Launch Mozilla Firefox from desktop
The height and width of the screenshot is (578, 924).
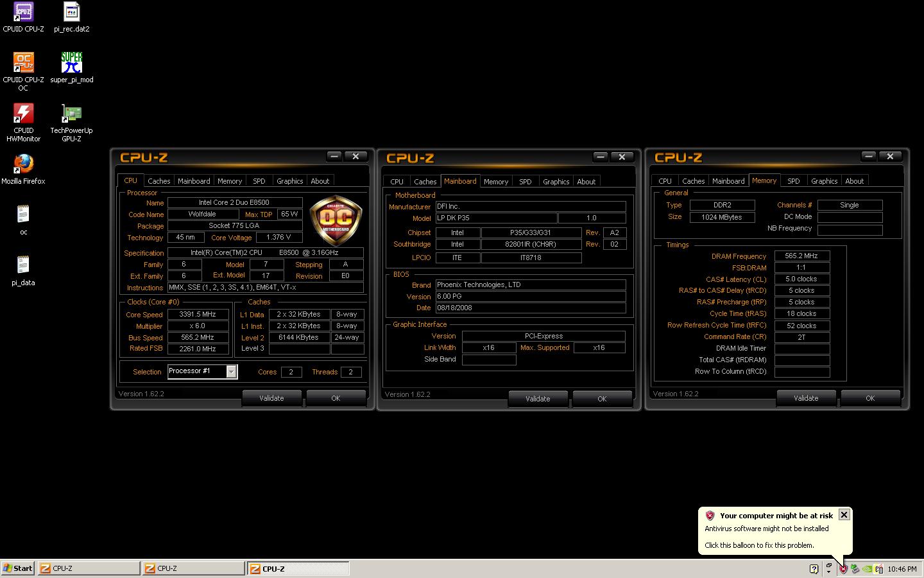(23, 169)
